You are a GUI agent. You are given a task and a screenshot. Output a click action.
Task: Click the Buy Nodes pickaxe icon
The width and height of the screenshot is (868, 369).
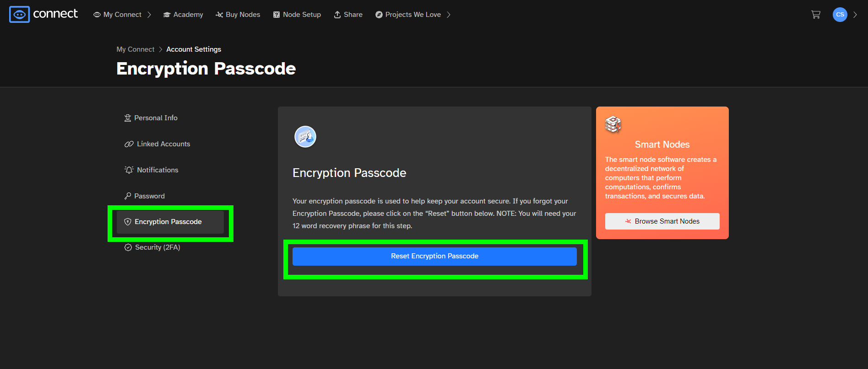pyautogui.click(x=218, y=14)
